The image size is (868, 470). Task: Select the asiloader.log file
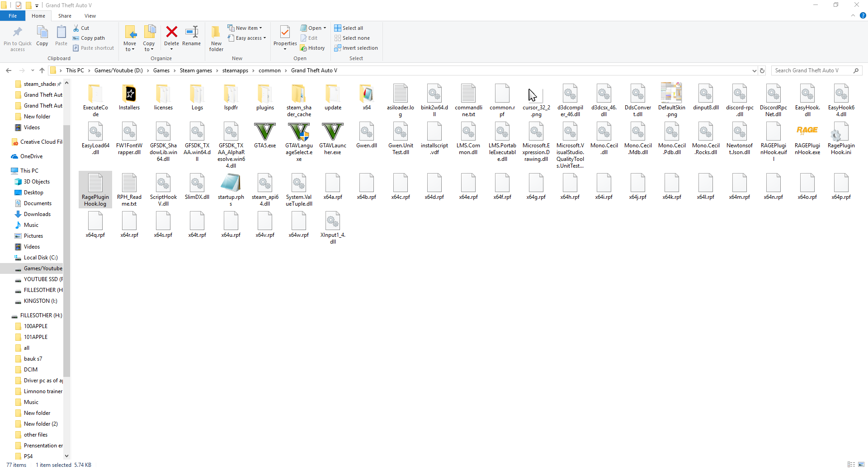click(x=401, y=100)
